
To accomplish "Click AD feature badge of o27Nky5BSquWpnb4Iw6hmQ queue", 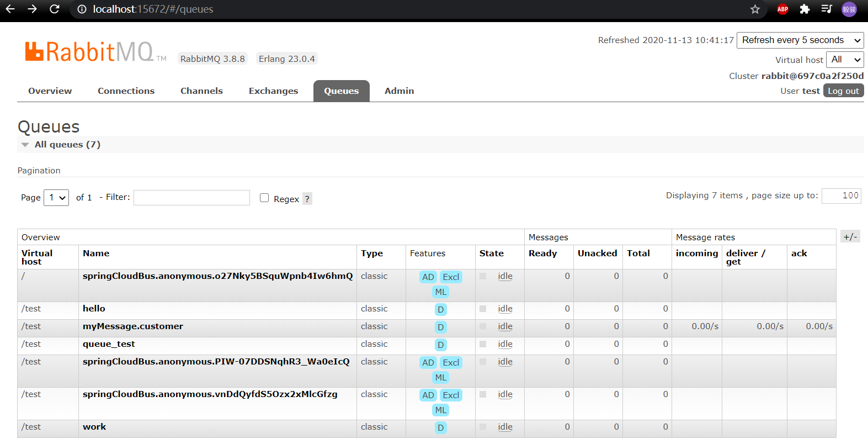I will pos(428,277).
